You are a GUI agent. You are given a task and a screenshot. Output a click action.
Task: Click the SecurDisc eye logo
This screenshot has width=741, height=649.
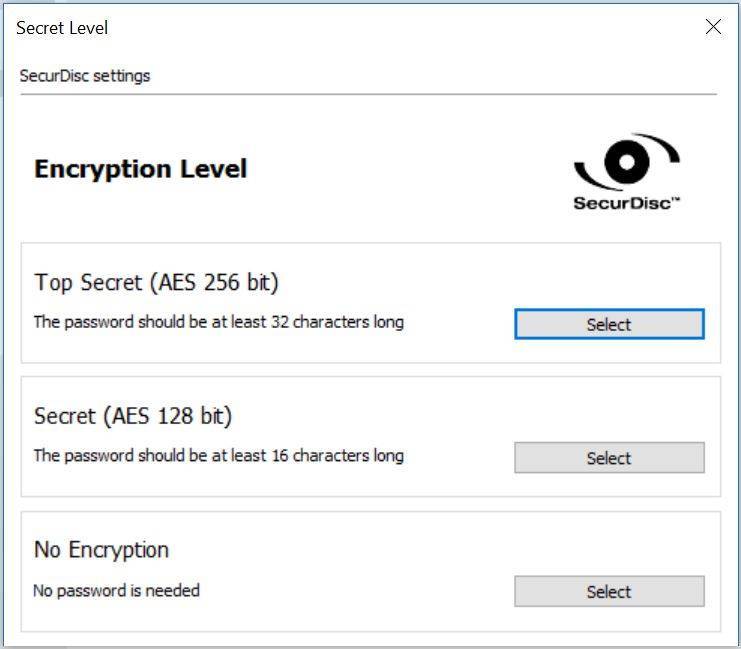[627, 162]
